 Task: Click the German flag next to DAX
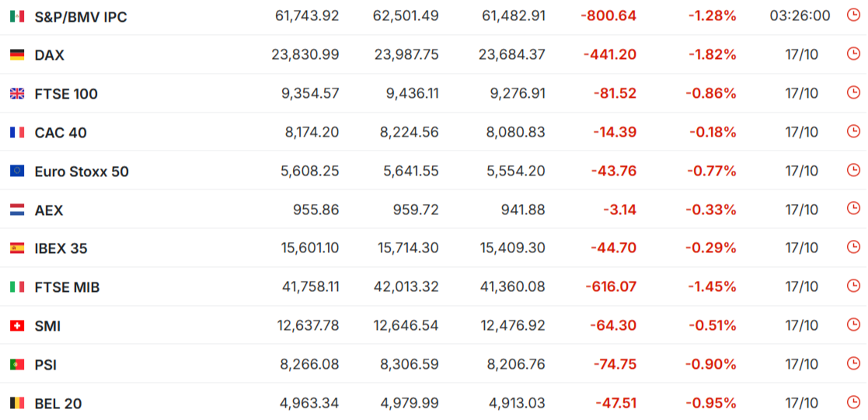(17, 55)
